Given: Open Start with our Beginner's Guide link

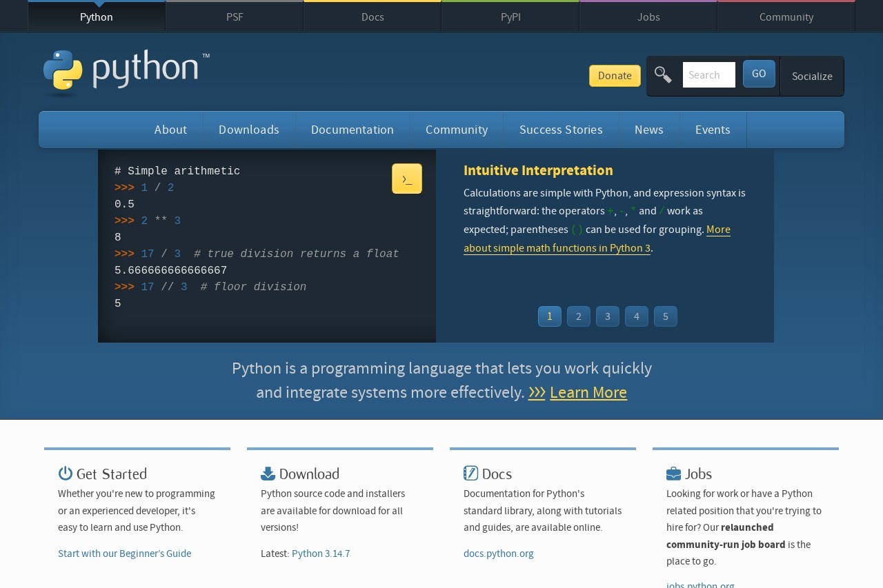Looking at the screenshot, I should tap(125, 554).
